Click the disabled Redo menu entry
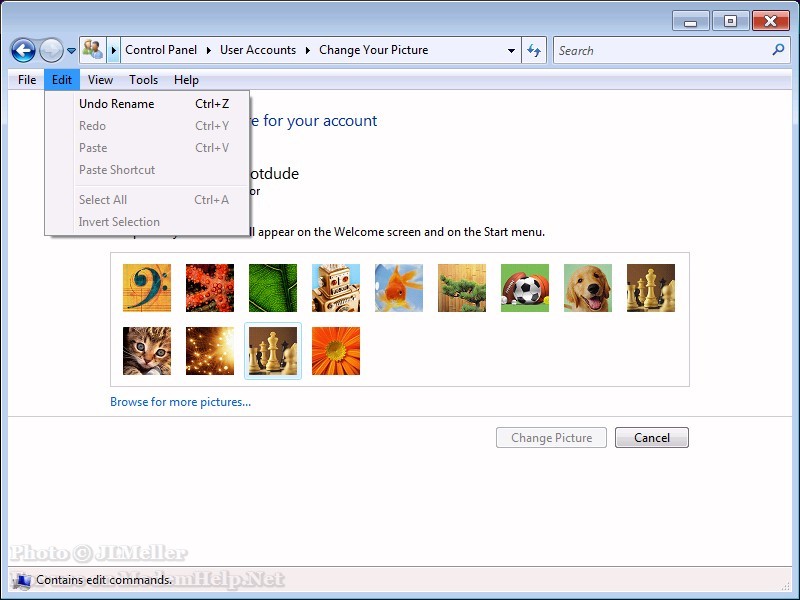Image resolution: width=800 pixels, height=600 pixels. [x=147, y=126]
